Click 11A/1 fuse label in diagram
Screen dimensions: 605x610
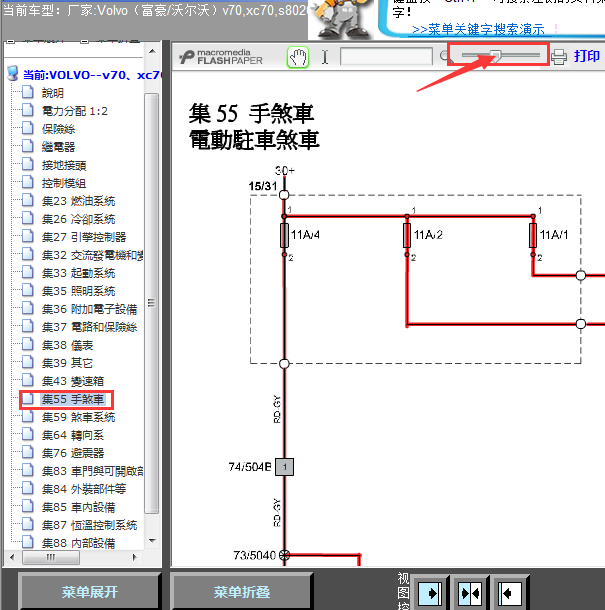point(554,235)
